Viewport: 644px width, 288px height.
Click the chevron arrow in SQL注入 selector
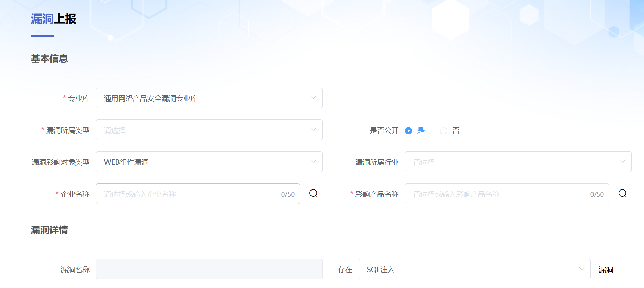581,269
